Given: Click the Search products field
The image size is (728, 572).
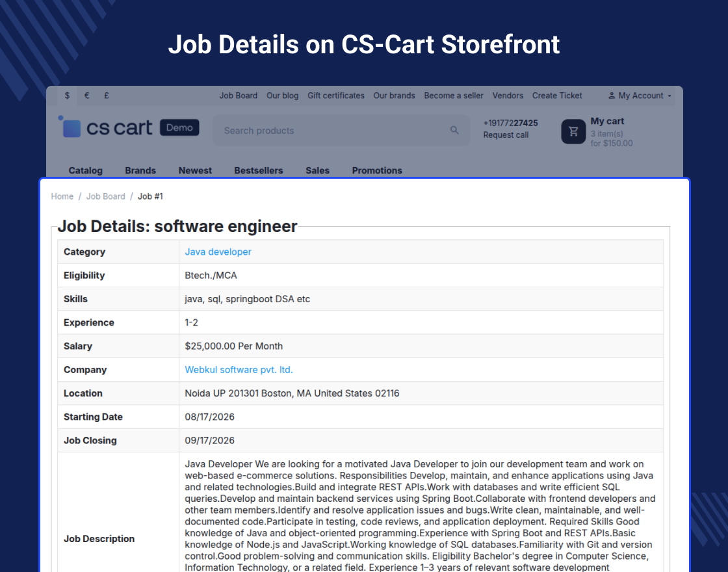Looking at the screenshot, I should point(341,131).
